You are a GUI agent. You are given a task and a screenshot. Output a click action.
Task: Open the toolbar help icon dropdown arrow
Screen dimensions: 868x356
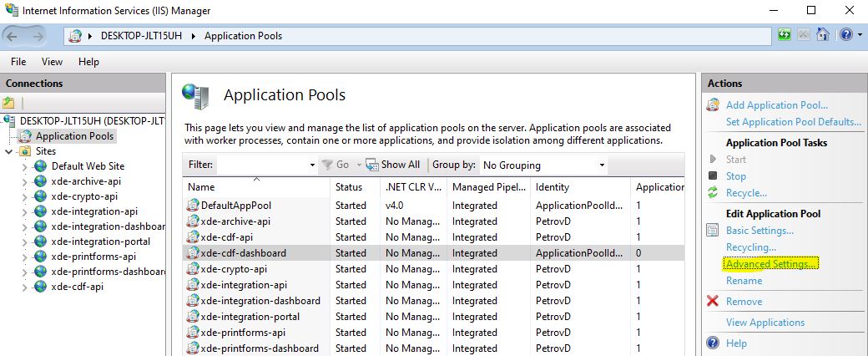coord(859,35)
